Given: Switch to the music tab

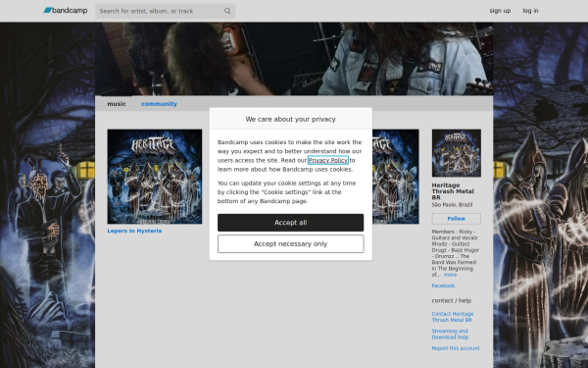Looking at the screenshot, I should pyautogui.click(x=117, y=104).
